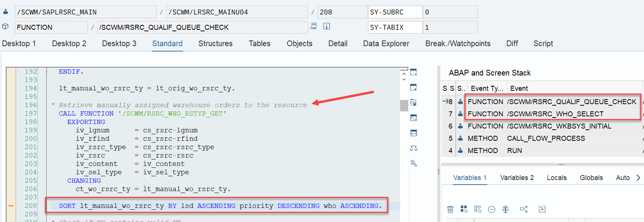This screenshot has width=644, height=222.
Task: Select stack row /SCWM/RSRC_WHO_SELECT
Action: [542, 114]
